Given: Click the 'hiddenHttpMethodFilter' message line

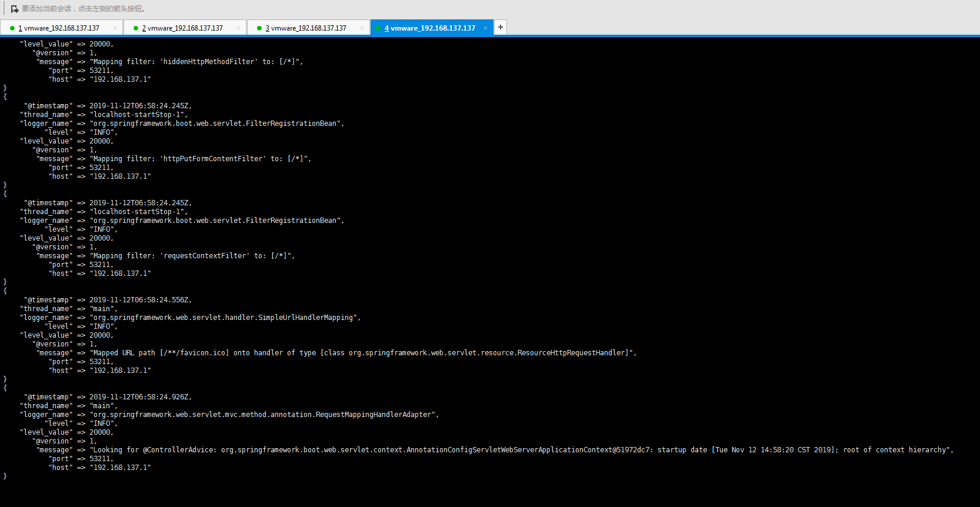Looking at the screenshot, I should coord(171,62).
